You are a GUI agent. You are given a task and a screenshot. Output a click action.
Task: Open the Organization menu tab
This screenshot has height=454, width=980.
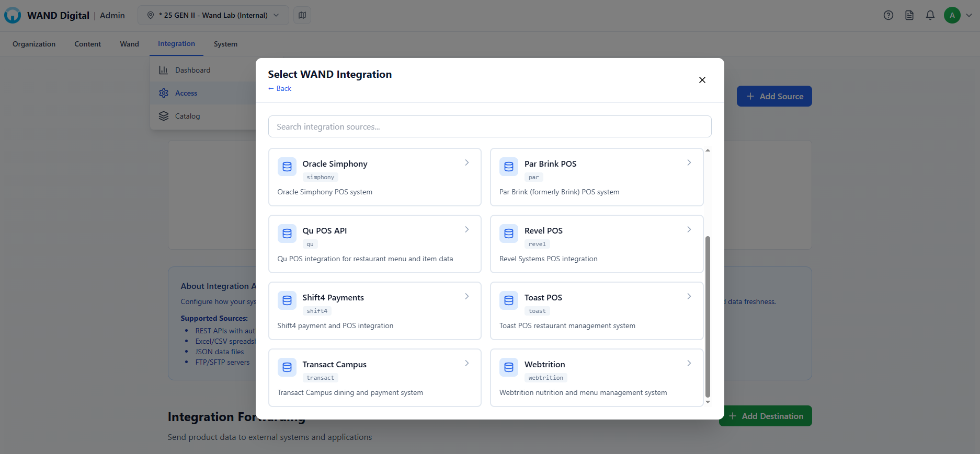[x=34, y=44]
